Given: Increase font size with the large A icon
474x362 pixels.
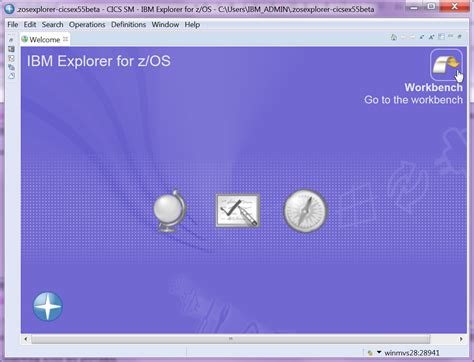Looking at the screenshot, I should click(431, 37).
